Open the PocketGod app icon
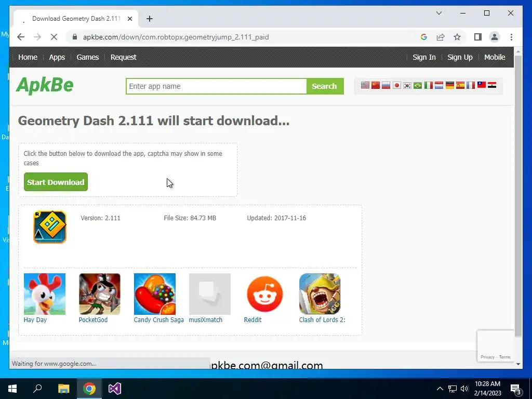 point(99,294)
